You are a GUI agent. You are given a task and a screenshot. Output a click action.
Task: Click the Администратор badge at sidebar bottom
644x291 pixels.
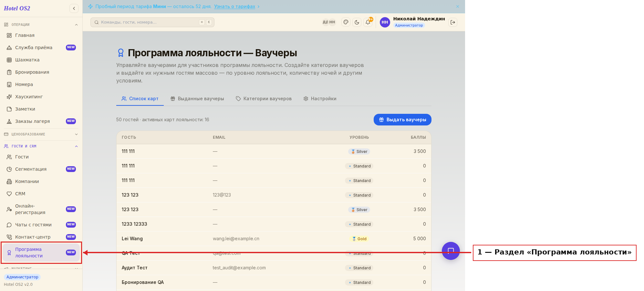tap(22, 277)
